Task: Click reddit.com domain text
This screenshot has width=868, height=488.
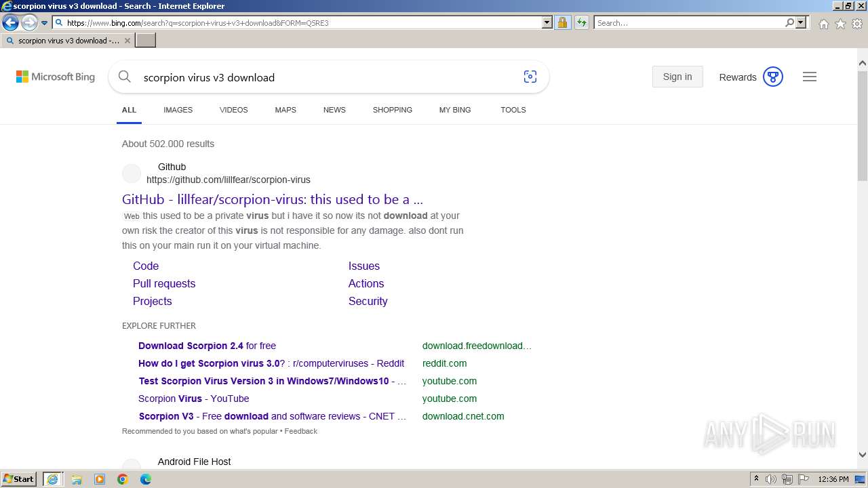Action: pyautogui.click(x=444, y=363)
